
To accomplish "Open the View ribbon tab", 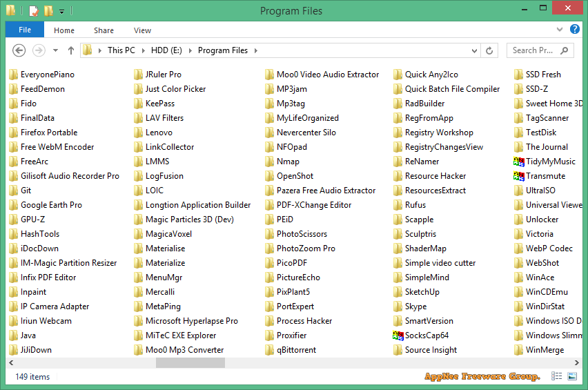I will [142, 30].
